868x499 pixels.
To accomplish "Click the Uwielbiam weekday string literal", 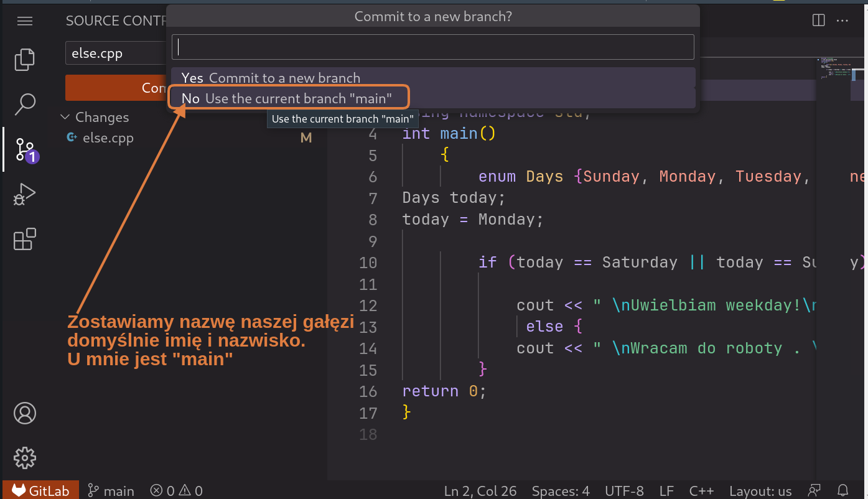I will coord(704,305).
